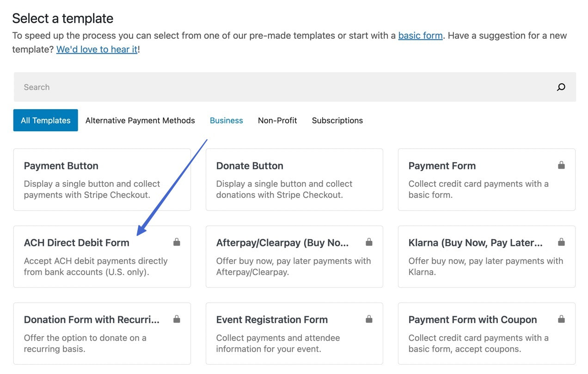Click the lock icon on Payment Form with Coupon
Viewport: 588px width, 374px height.
click(x=561, y=319)
